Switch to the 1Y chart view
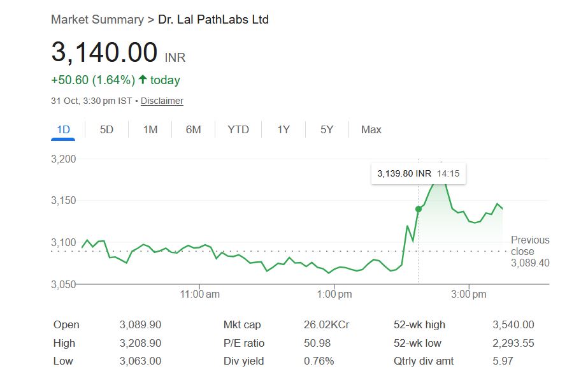 tap(283, 129)
